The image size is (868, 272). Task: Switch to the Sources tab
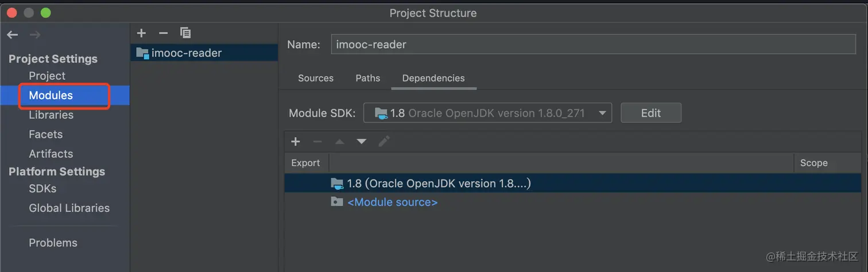316,78
